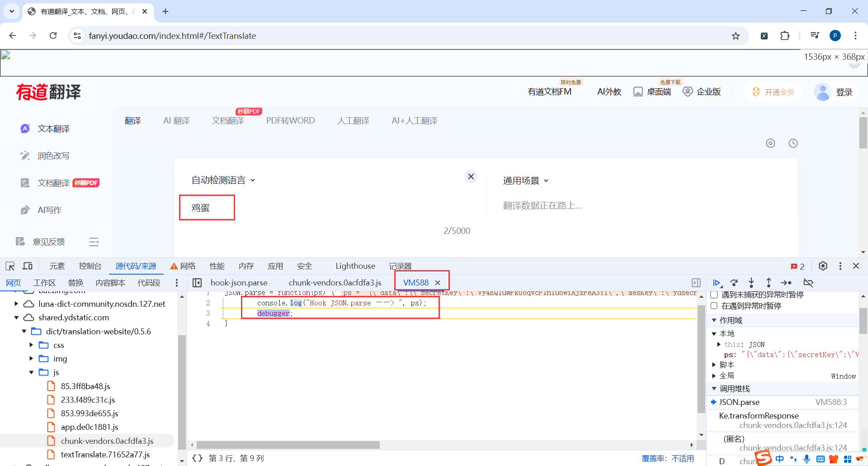868x466 pixels.
Task: Click 登录 login button
Action: [x=844, y=92]
